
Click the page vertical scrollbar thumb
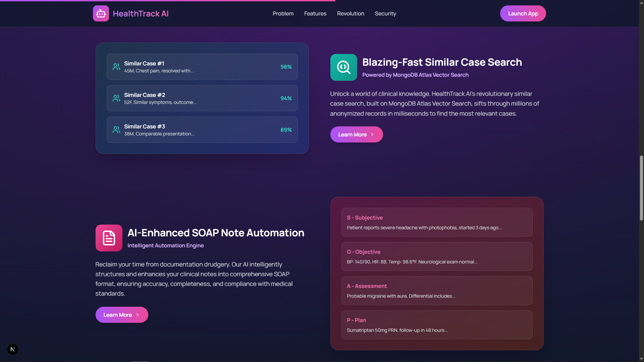641,188
